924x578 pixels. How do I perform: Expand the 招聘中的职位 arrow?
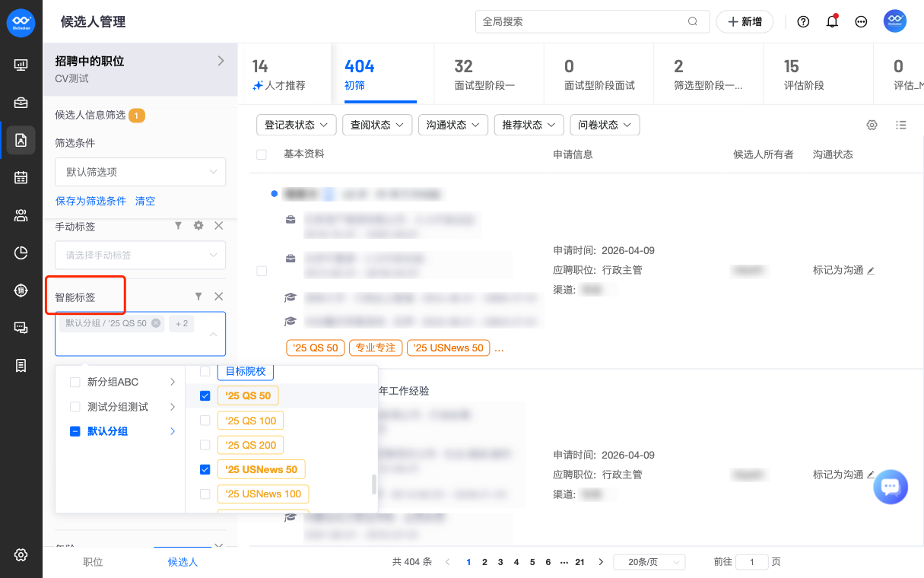(x=221, y=61)
